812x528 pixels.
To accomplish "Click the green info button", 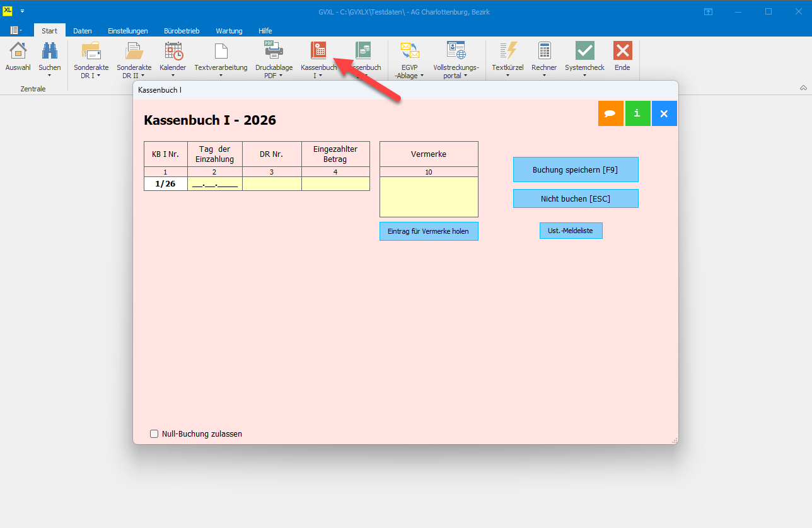I will coord(637,113).
